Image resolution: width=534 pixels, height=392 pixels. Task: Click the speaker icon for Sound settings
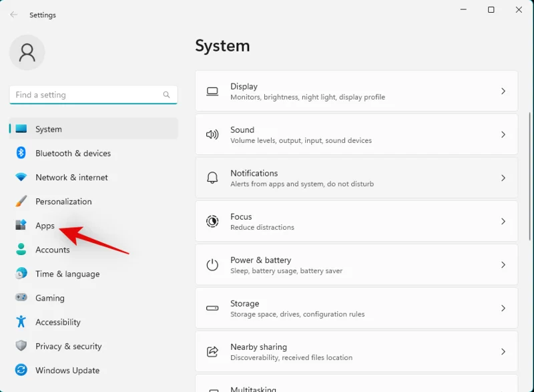[x=214, y=134]
